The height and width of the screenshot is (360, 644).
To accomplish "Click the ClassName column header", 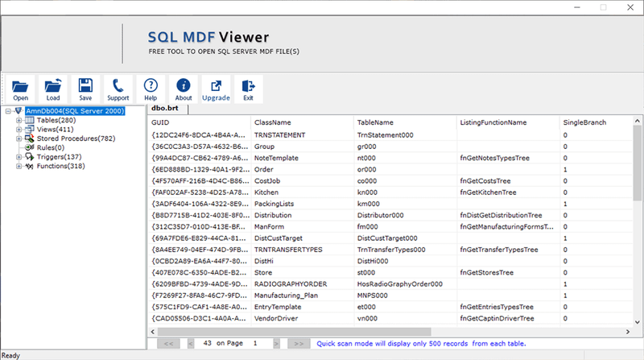I will point(302,122).
